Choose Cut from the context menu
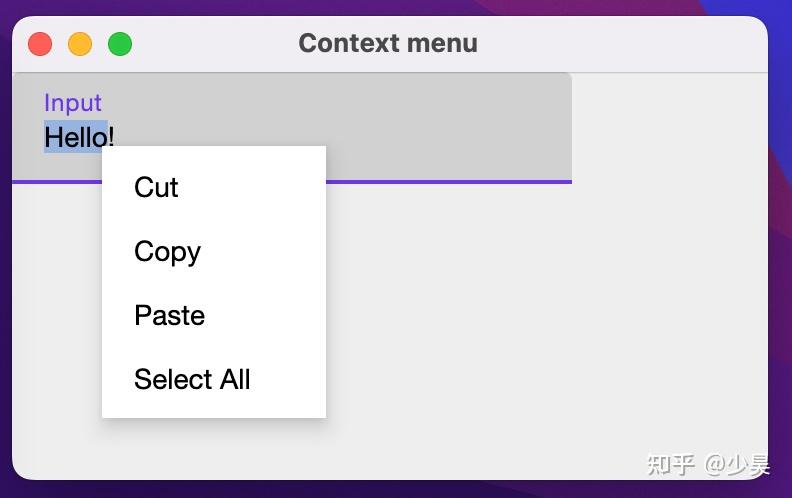Image resolution: width=792 pixels, height=498 pixels. [x=157, y=187]
